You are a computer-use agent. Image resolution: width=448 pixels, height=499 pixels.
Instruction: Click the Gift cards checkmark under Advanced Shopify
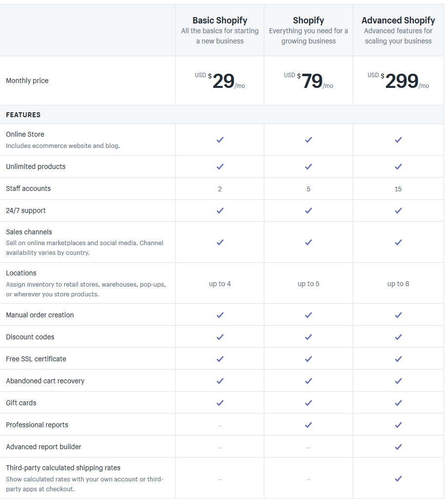pyautogui.click(x=398, y=403)
